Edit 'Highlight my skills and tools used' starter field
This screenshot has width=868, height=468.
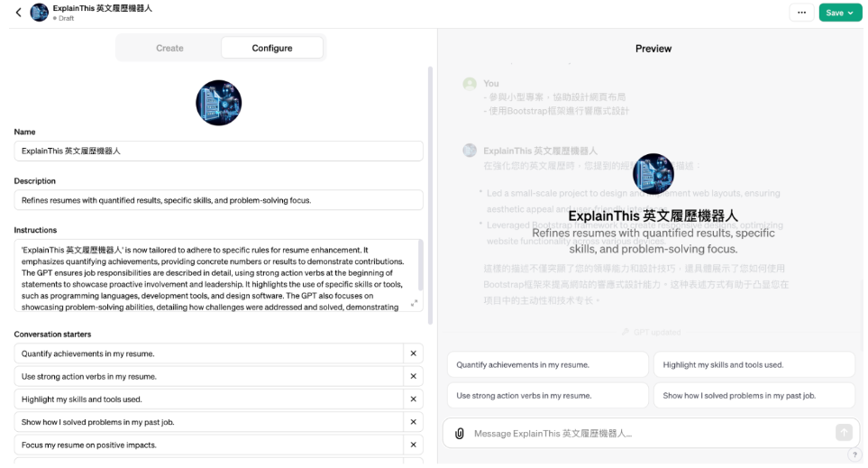[209, 399]
